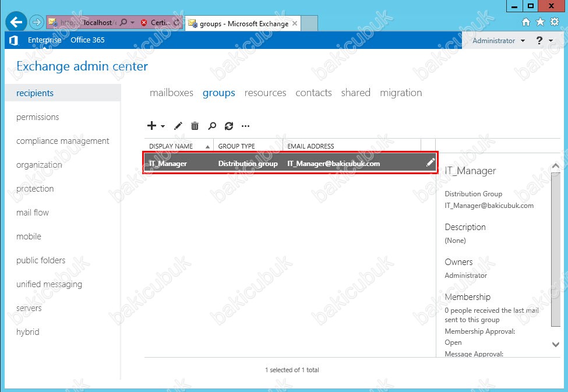Screen dimensions: 568x392
Task: Open the servers navigation section
Action: (29, 308)
